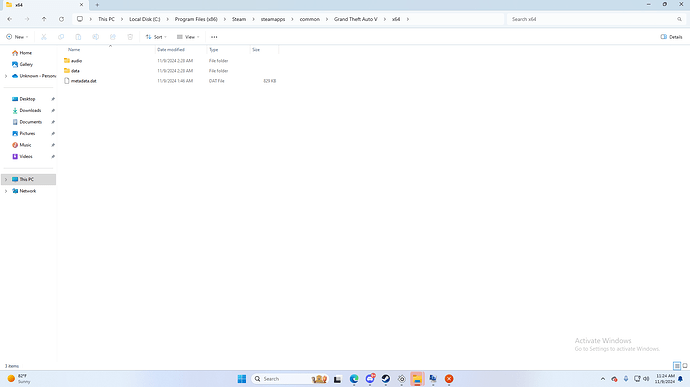
Task: Click the Steam breadcrumb
Action: coord(239,19)
